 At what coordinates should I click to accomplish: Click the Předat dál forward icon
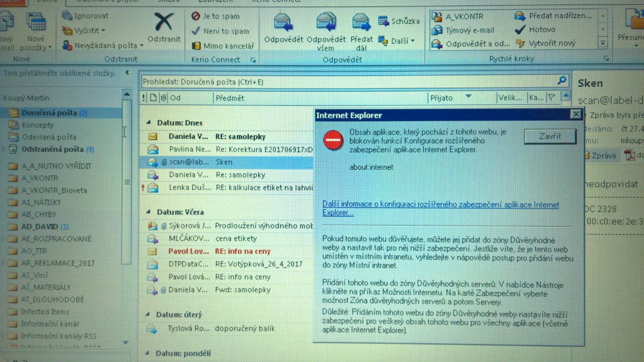tap(361, 23)
